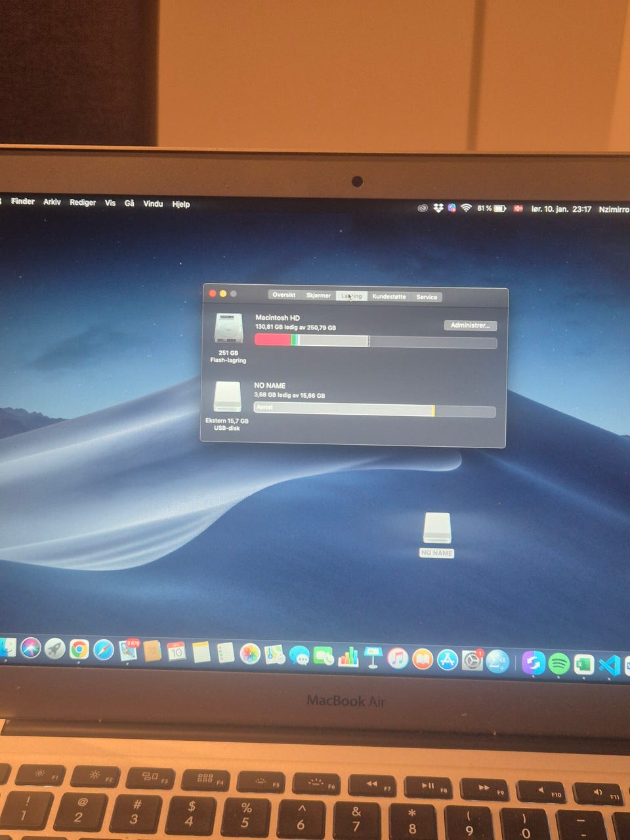The width and height of the screenshot is (630, 840).
Task: Open Mail icon with 3676 badge
Action: click(128, 650)
